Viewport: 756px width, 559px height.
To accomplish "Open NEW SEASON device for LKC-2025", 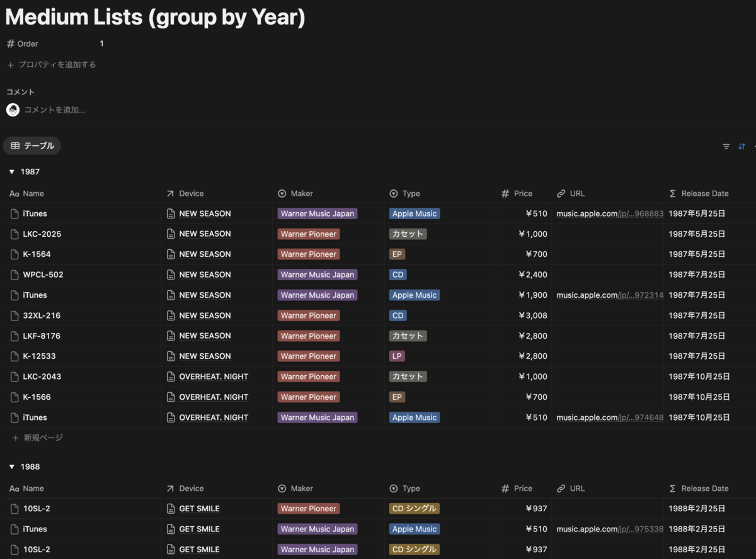I will [x=205, y=234].
